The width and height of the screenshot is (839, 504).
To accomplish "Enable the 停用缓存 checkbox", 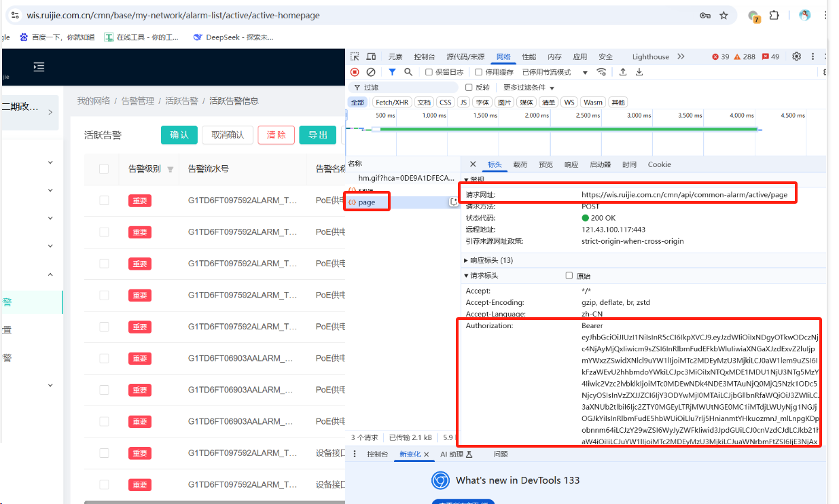I will coord(479,72).
